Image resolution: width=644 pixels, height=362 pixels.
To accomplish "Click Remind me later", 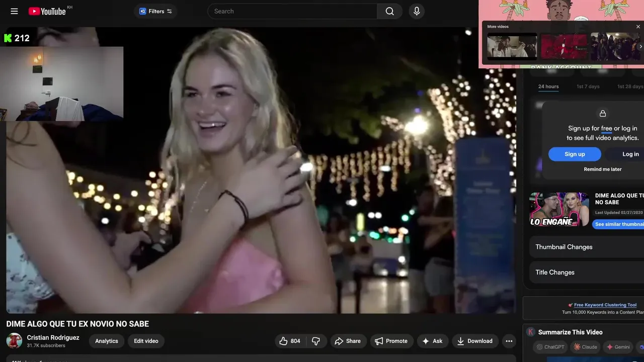I will (x=603, y=169).
